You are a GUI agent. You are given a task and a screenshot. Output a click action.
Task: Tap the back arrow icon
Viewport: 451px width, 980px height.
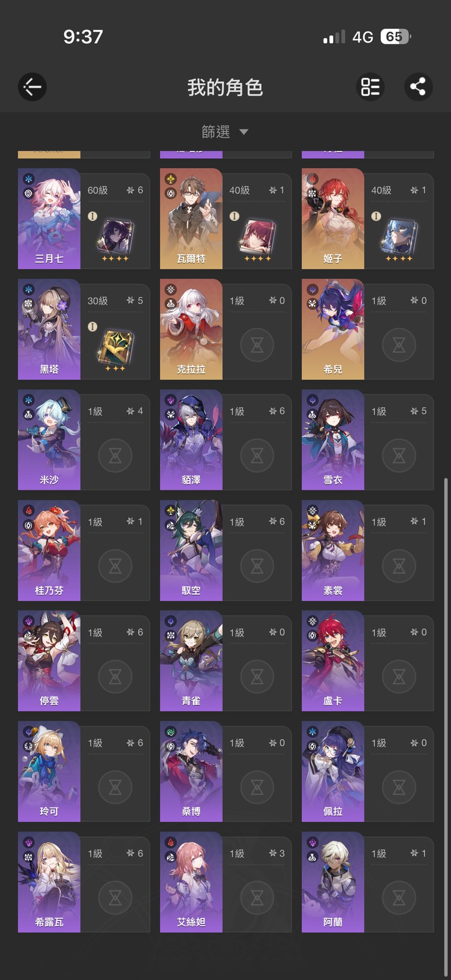click(32, 87)
